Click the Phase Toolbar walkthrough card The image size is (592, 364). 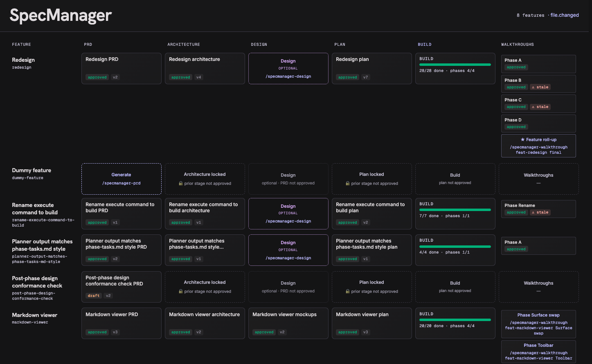pos(538,352)
